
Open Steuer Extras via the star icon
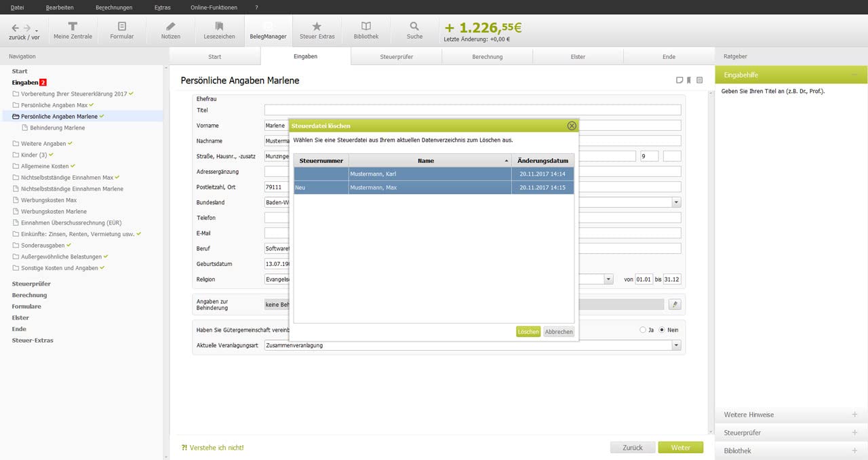click(x=317, y=30)
